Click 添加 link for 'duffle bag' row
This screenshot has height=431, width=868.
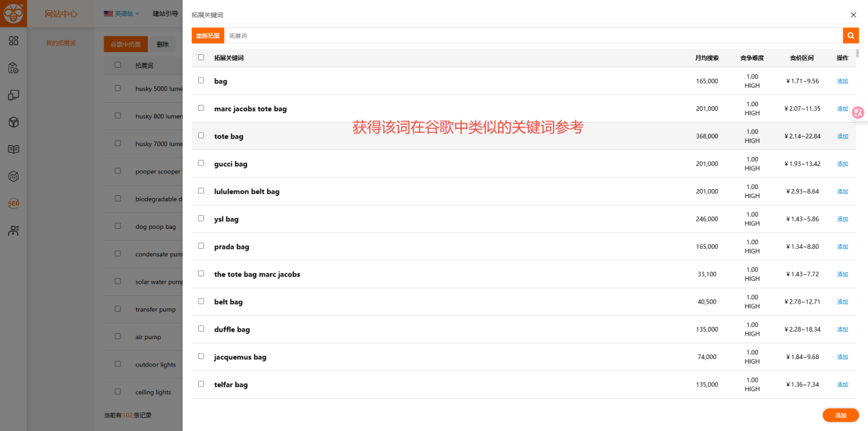coord(843,330)
